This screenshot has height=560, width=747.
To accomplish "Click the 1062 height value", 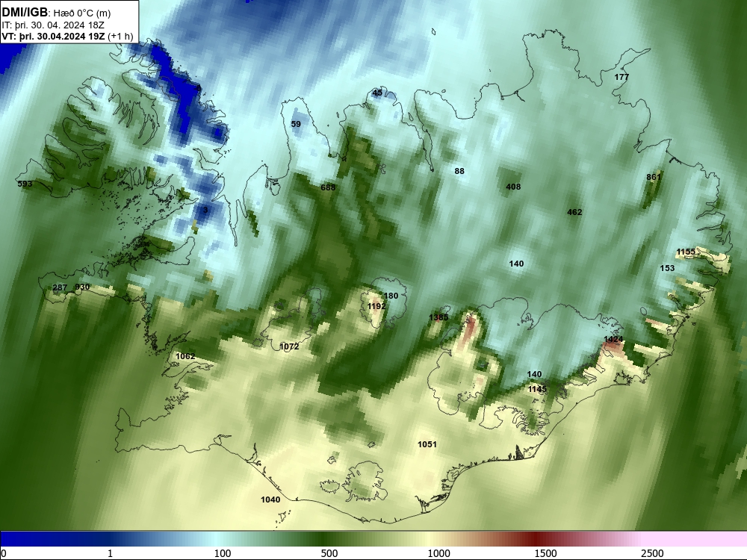I will (x=185, y=357).
